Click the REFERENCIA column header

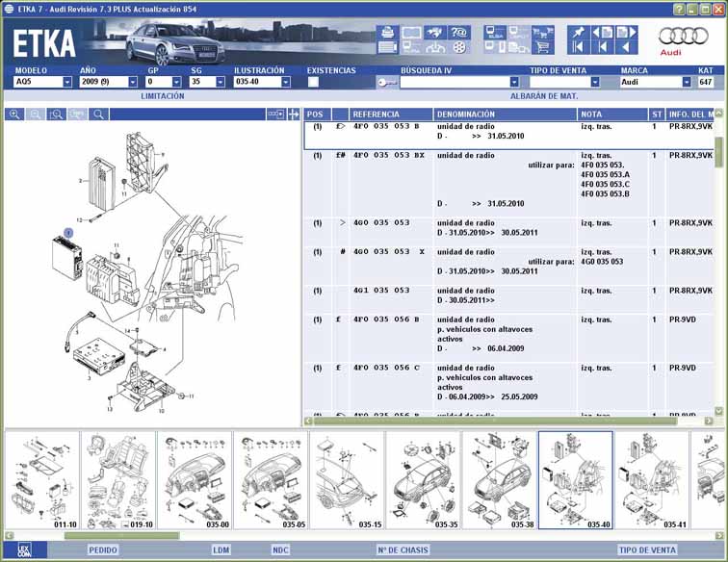[x=391, y=115]
